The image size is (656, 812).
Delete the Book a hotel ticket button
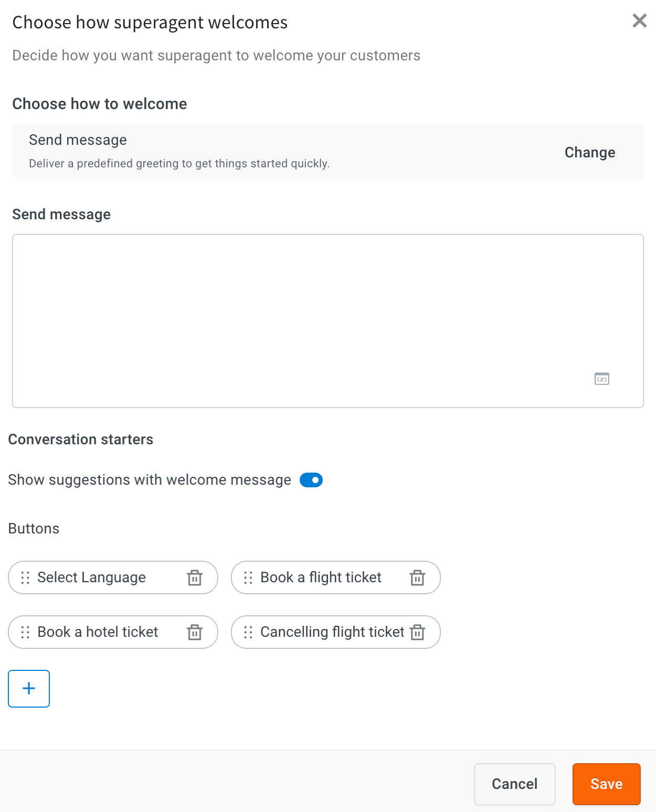coord(195,632)
